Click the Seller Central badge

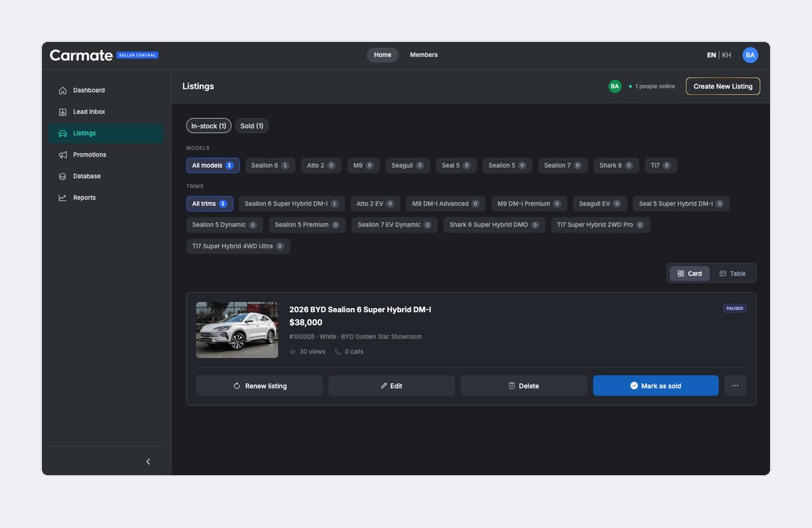[137, 55]
